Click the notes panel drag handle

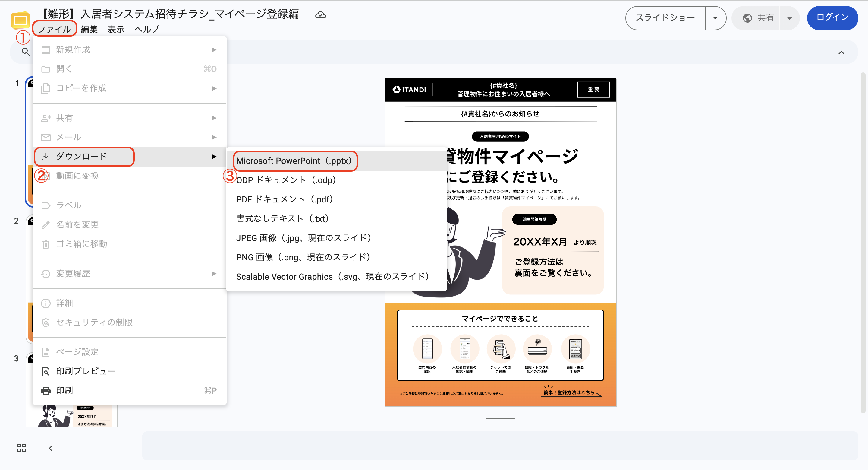(500, 419)
